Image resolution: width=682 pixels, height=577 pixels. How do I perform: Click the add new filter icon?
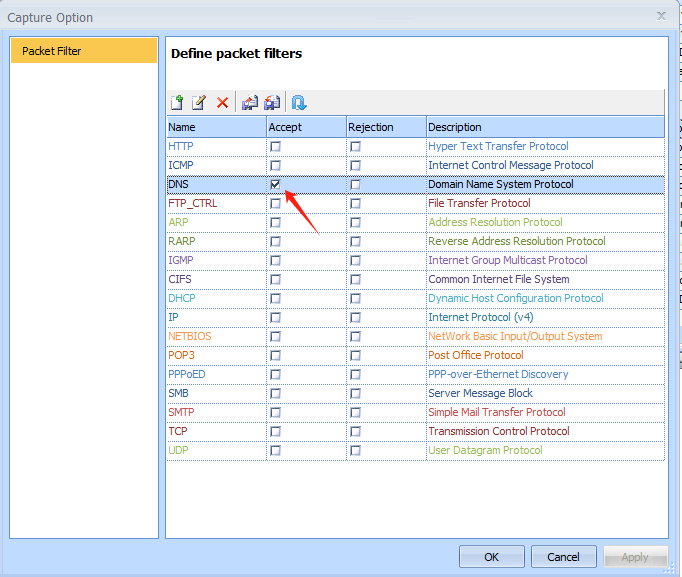pyautogui.click(x=177, y=103)
